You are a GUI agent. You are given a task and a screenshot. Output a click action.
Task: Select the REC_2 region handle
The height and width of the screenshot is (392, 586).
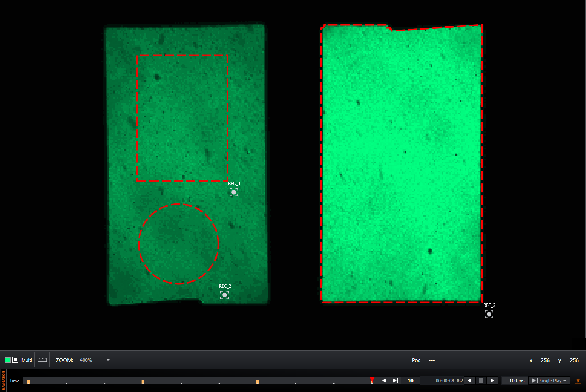225,295
